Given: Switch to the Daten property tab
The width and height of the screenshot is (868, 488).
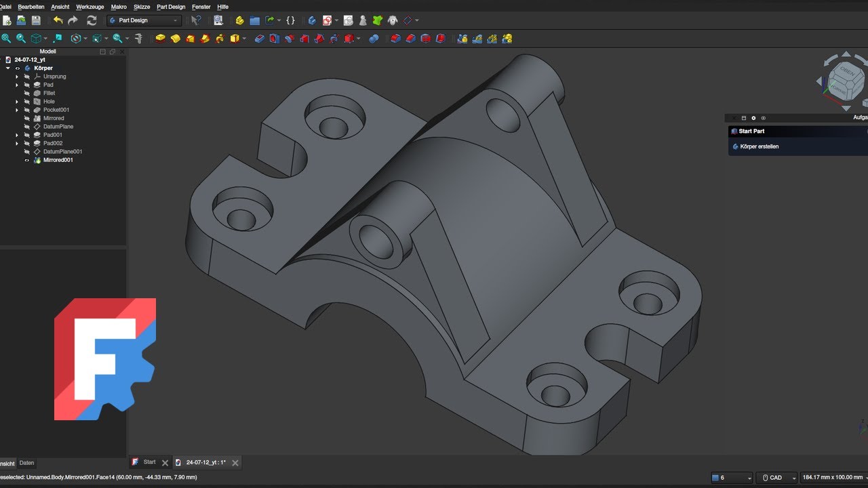Looking at the screenshot, I should pyautogui.click(x=26, y=463).
